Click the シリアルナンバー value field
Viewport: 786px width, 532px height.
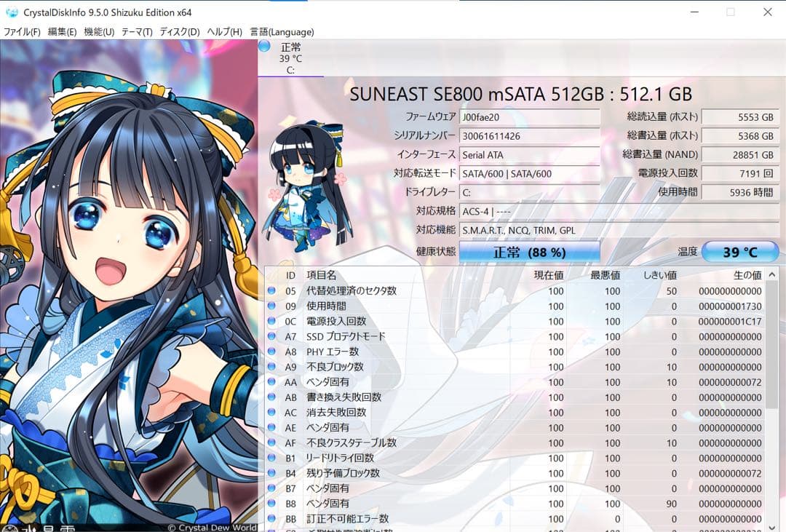pyautogui.click(x=529, y=136)
